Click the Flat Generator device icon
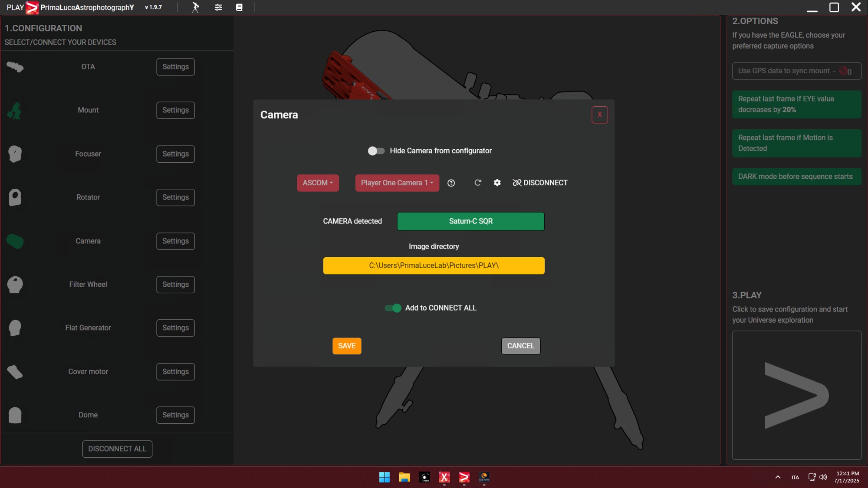The height and width of the screenshot is (488, 868). tap(15, 328)
